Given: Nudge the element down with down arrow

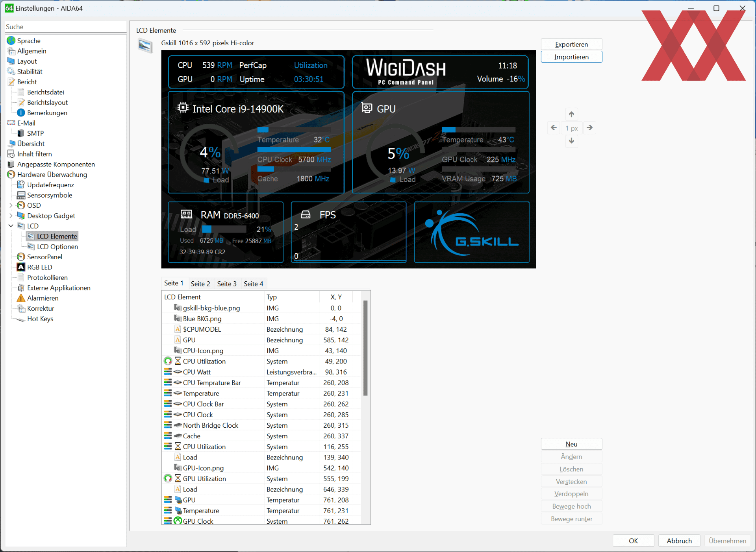Looking at the screenshot, I should (571, 141).
